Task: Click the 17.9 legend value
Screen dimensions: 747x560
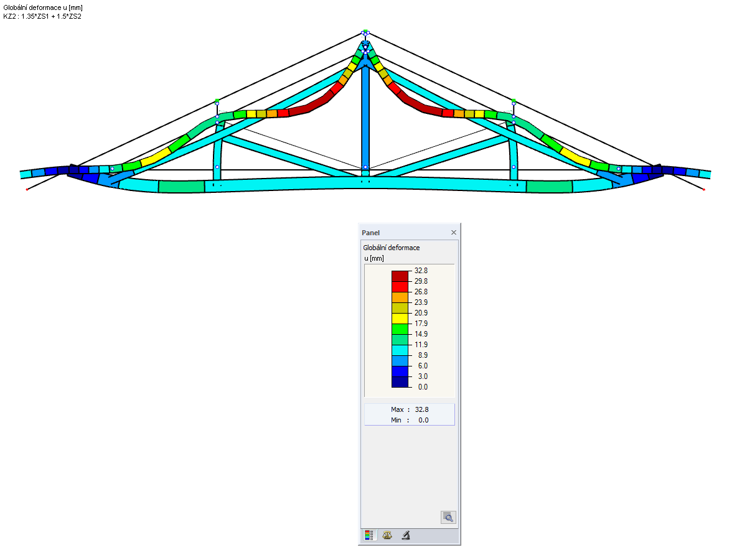Action: [x=421, y=324]
